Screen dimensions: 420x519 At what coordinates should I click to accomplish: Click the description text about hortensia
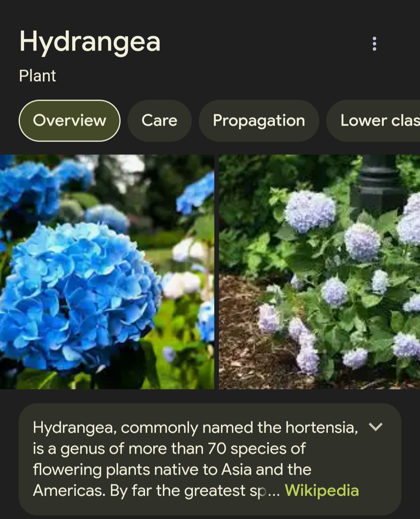194,459
